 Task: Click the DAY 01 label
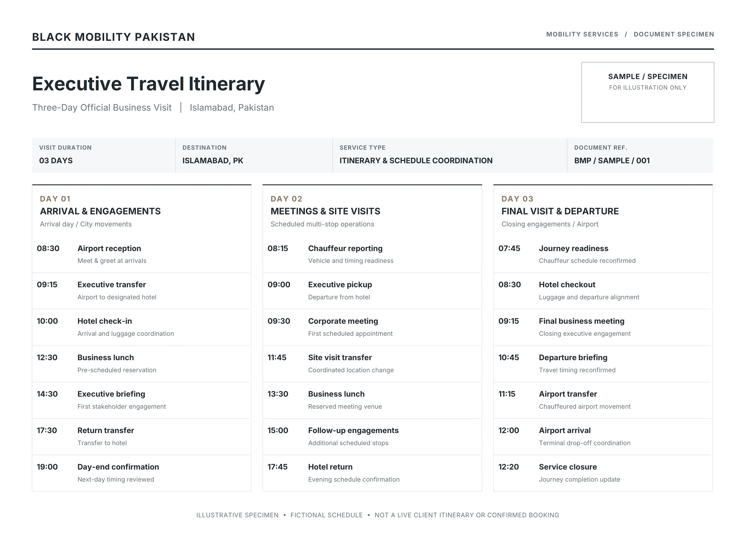coord(55,199)
